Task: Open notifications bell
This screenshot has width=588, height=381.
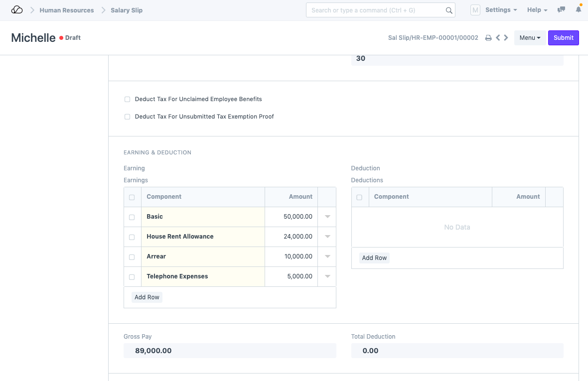Action: coord(578,10)
